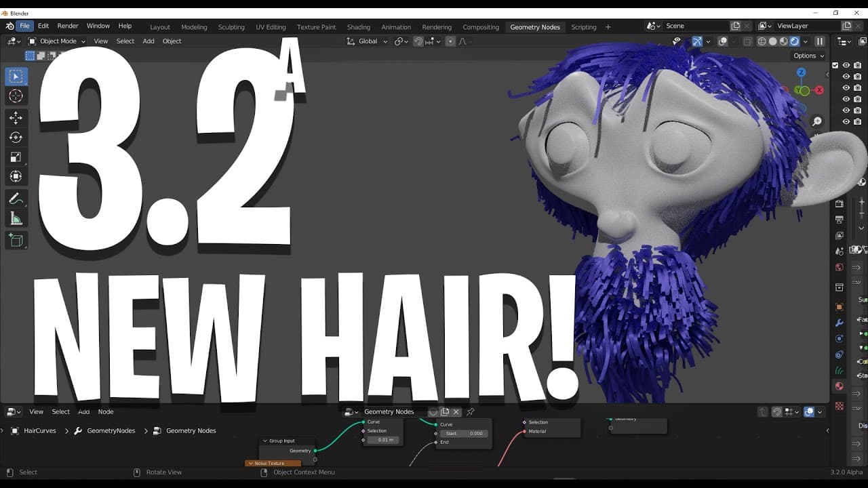Switch to the Scripting workspace tab
868x488 pixels.
pyautogui.click(x=584, y=27)
